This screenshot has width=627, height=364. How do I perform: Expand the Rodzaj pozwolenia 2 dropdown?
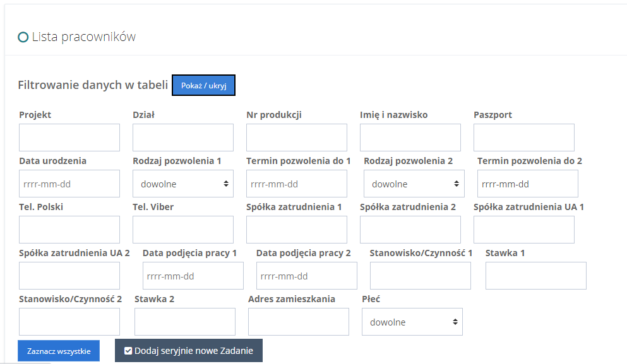414,184
